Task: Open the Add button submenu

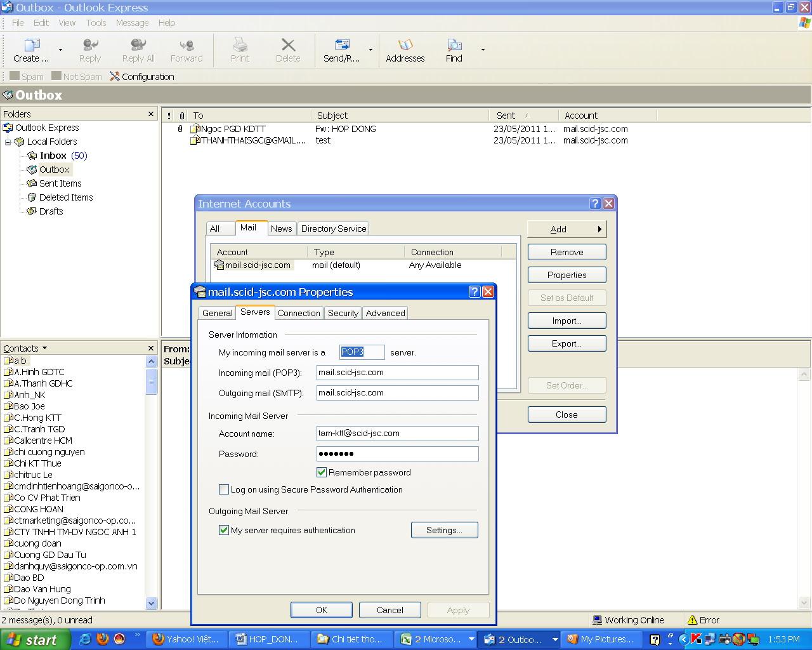Action: tap(566, 229)
